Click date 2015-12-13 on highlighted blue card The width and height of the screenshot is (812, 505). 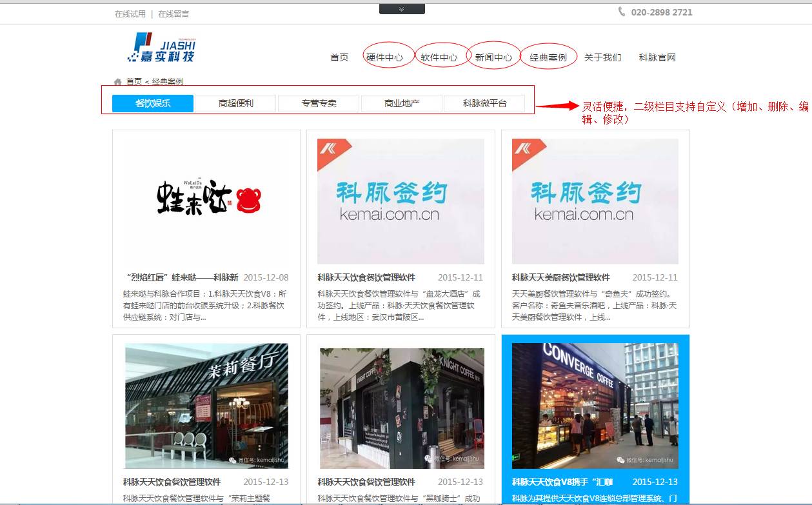655,482
